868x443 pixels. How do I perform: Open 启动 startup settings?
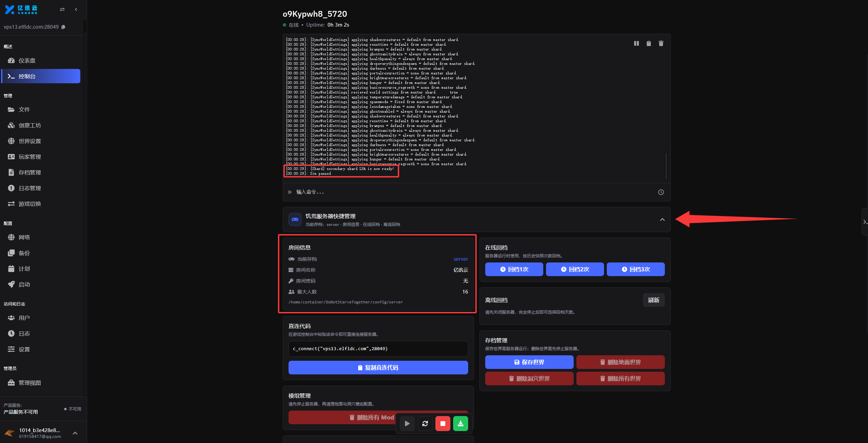point(41,284)
